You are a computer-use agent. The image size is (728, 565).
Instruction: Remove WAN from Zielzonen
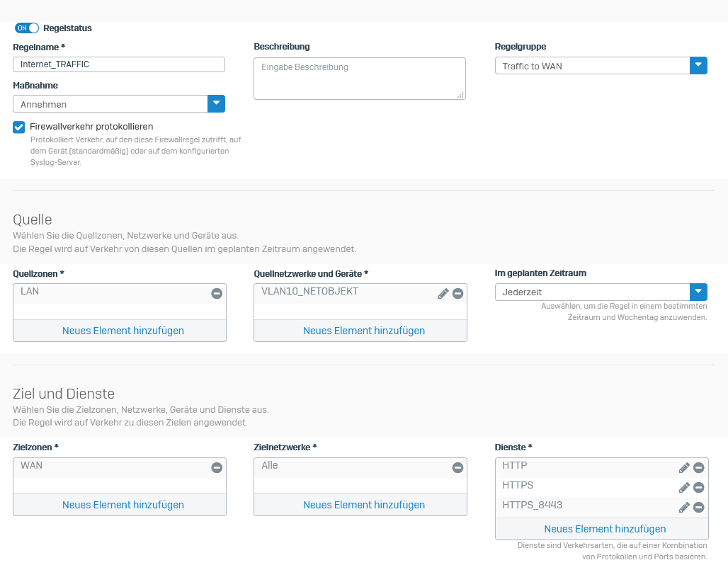[217, 467]
